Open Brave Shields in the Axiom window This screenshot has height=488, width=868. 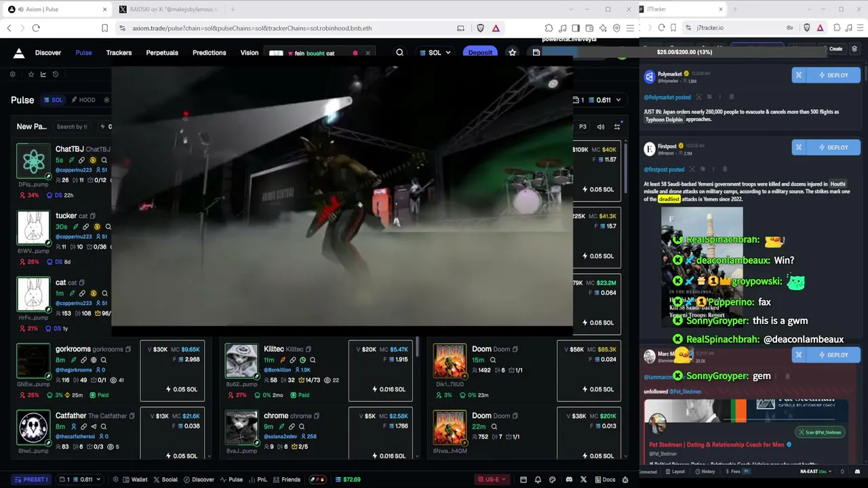pos(481,28)
